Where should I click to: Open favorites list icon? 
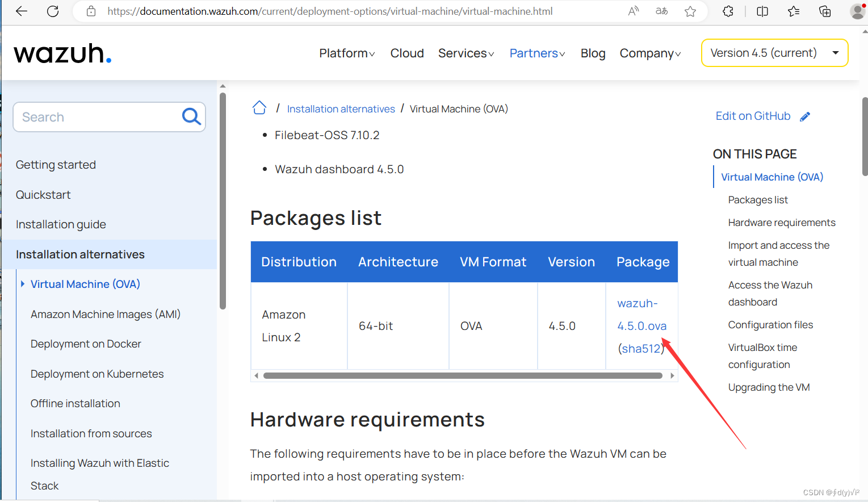coord(794,11)
